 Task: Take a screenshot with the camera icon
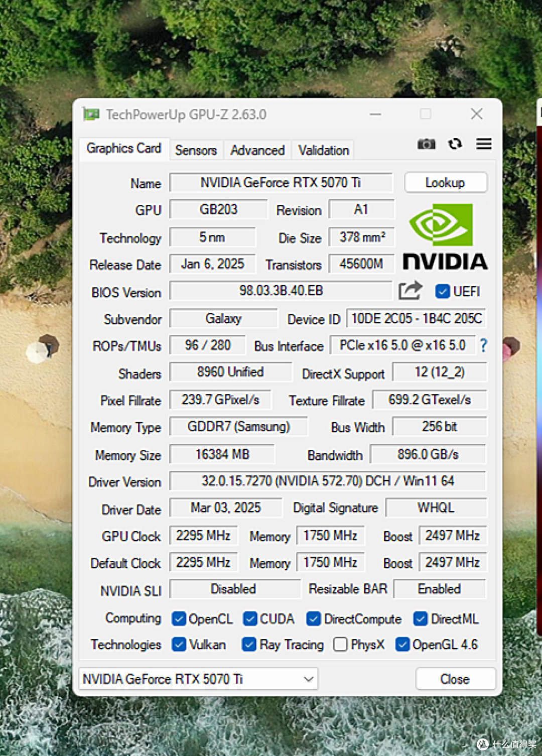click(x=426, y=145)
